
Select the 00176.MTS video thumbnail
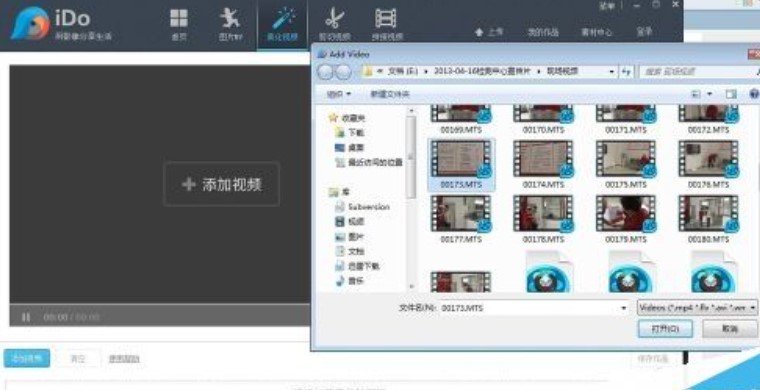(708, 159)
